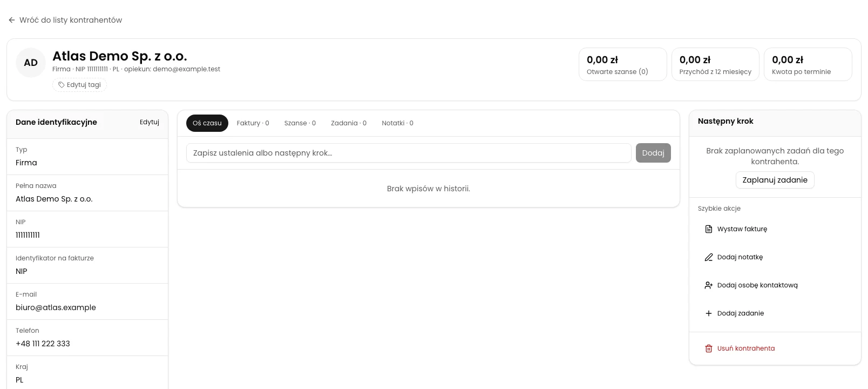
Task: Click the invoice document icon
Action: click(x=709, y=229)
